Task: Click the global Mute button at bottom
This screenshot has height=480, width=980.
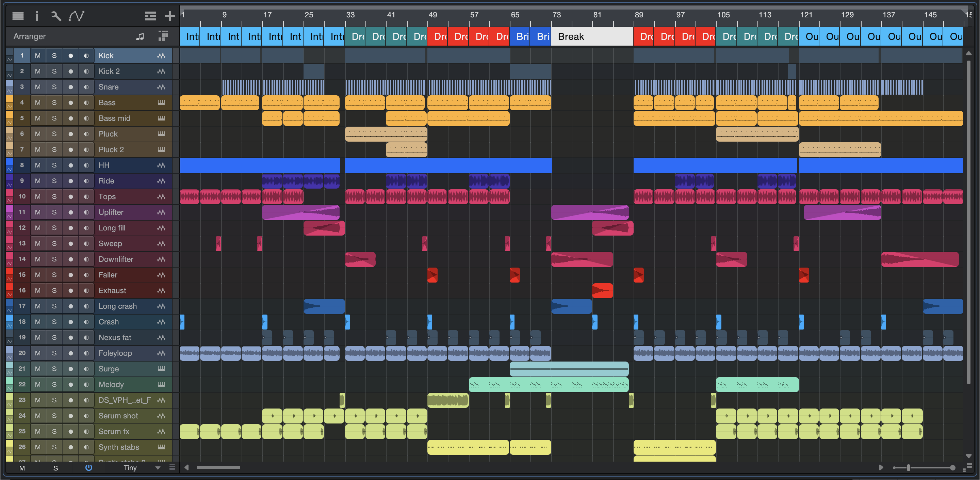Action: (22, 468)
